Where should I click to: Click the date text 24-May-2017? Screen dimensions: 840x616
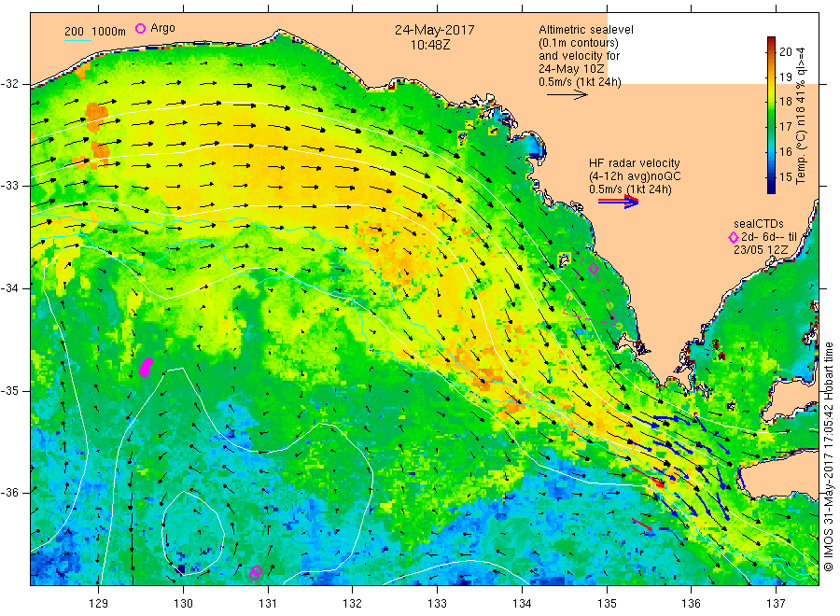434,30
